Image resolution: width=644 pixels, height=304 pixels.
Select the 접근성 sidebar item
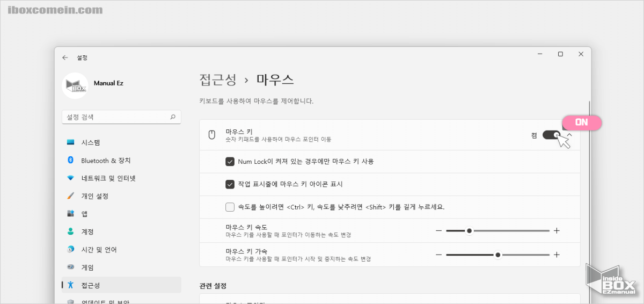click(121, 285)
